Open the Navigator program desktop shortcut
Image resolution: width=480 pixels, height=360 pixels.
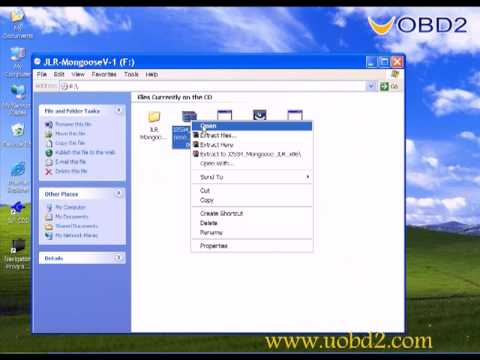pos(17,255)
